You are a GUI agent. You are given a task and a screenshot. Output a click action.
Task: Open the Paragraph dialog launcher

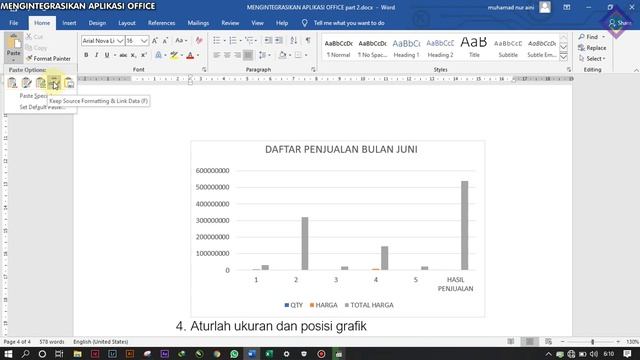point(313,70)
